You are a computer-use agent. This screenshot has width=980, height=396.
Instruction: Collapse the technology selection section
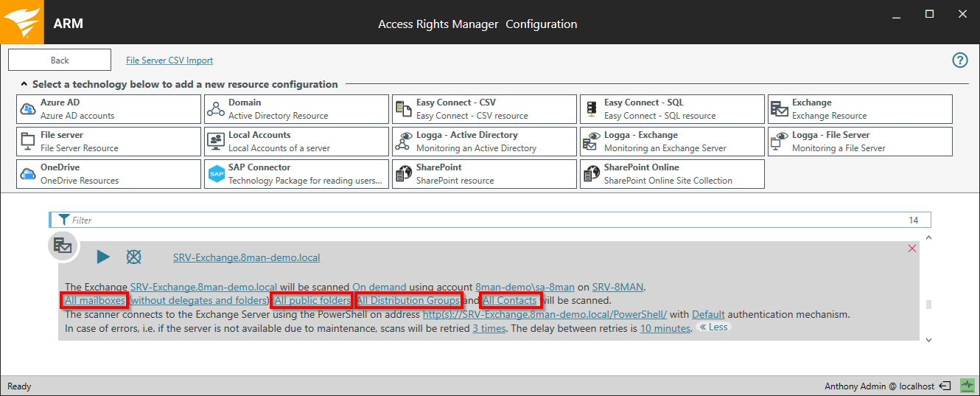(24, 85)
